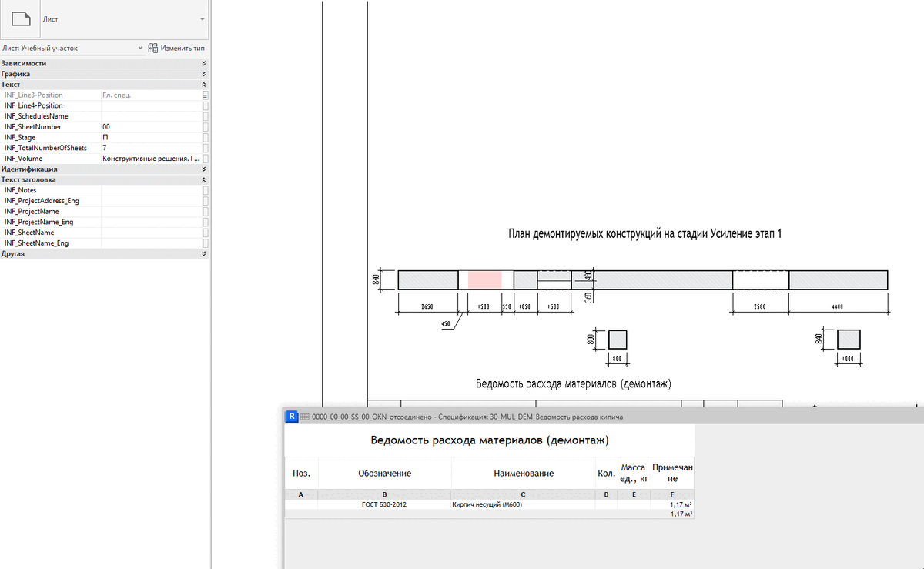
Task: Click associate button for INF_Notes
Action: point(206,190)
